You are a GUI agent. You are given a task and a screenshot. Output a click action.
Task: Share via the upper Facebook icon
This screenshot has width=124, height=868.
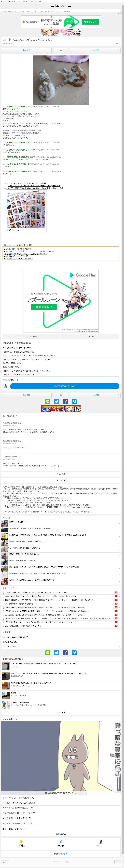click(x=65, y=402)
